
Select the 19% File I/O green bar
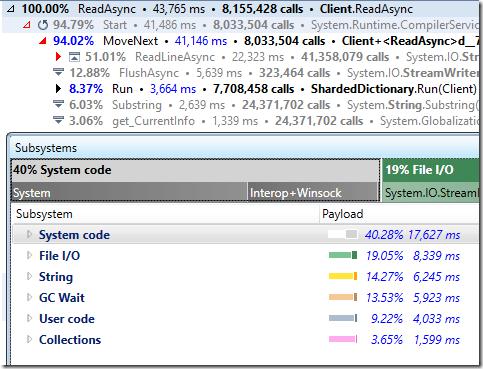coord(431,170)
